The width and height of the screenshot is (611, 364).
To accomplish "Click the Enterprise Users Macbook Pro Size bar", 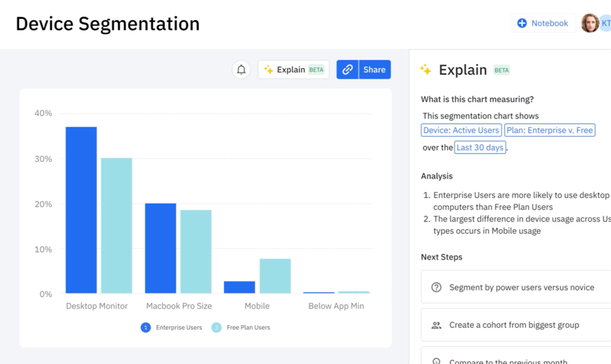I will click(x=160, y=248).
